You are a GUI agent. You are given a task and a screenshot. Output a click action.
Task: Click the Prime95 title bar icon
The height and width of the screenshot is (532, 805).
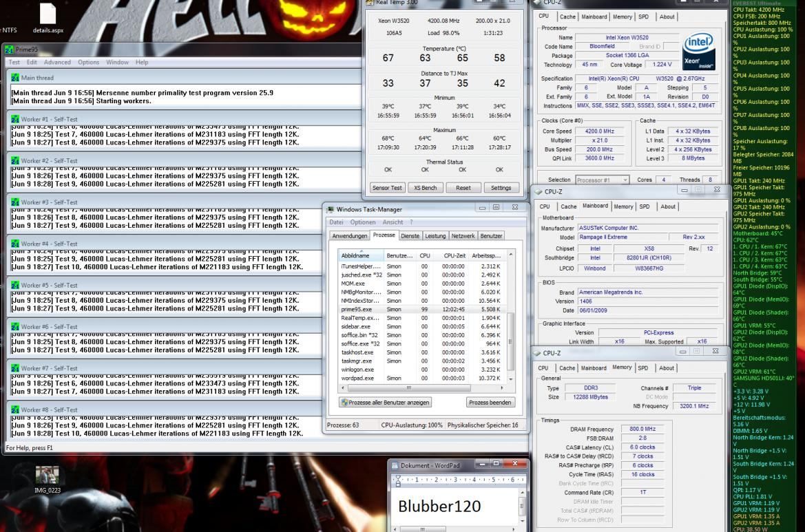click(x=9, y=50)
